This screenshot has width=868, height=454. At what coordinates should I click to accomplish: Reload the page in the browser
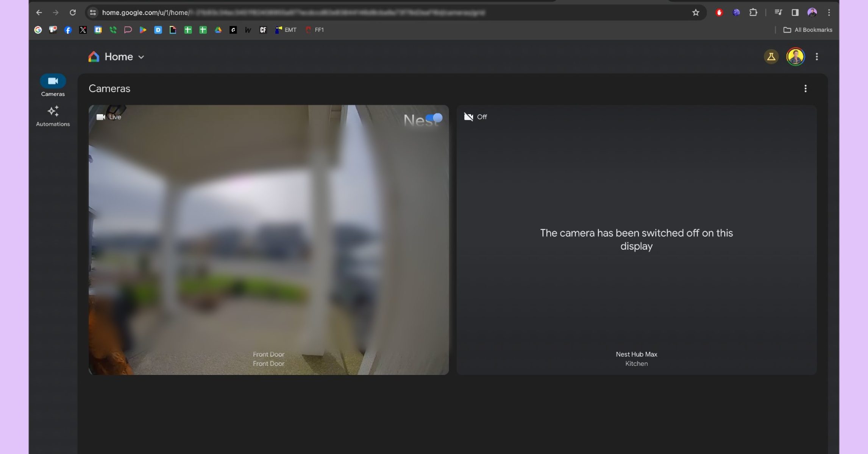(73, 12)
